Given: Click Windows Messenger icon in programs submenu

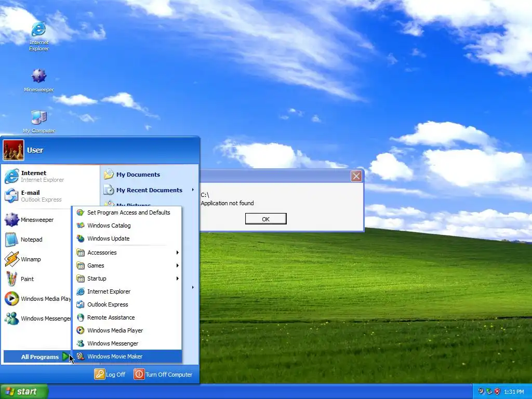Looking at the screenshot, I should coord(81,343).
